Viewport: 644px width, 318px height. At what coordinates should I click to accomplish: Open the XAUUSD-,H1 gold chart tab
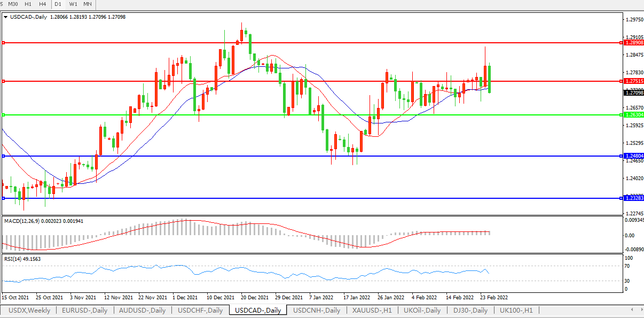point(372,311)
